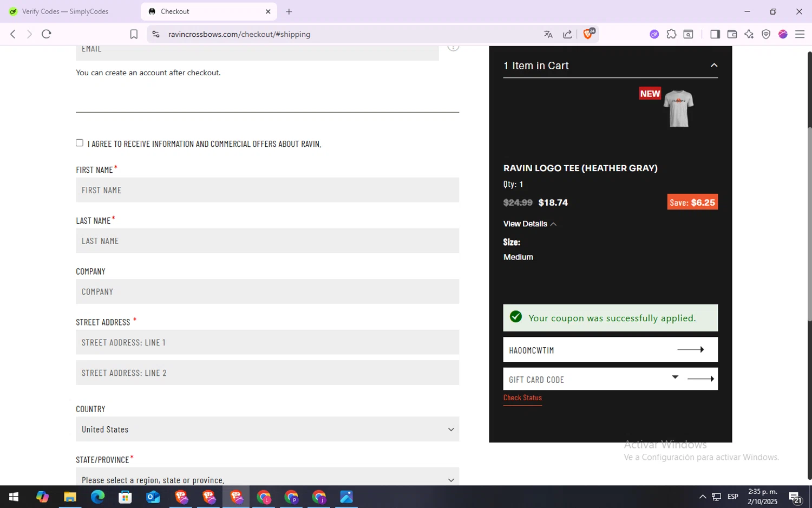Open browser hamburger menu
Viewport: 812px width, 508px height.
pos(800,34)
